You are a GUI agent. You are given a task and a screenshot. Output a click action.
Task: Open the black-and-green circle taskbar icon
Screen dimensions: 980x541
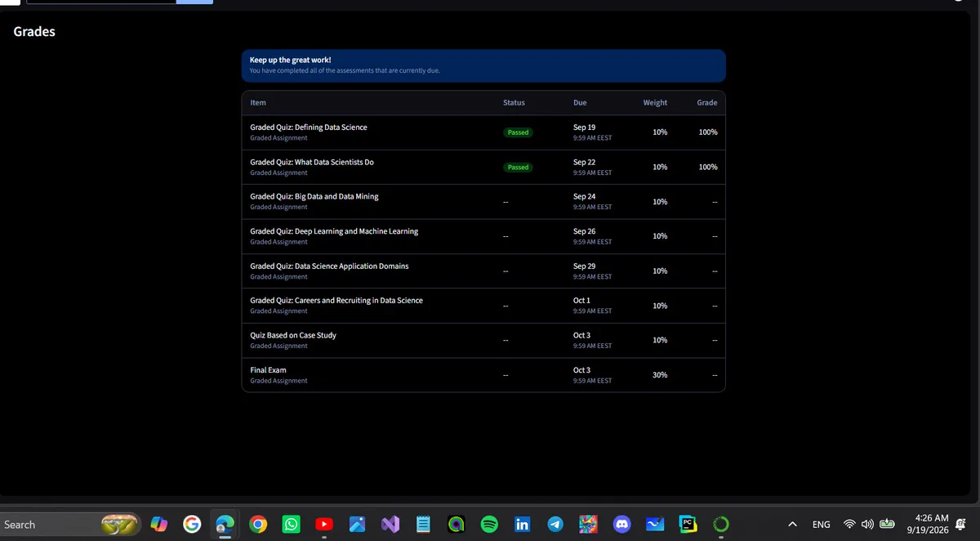coord(457,524)
